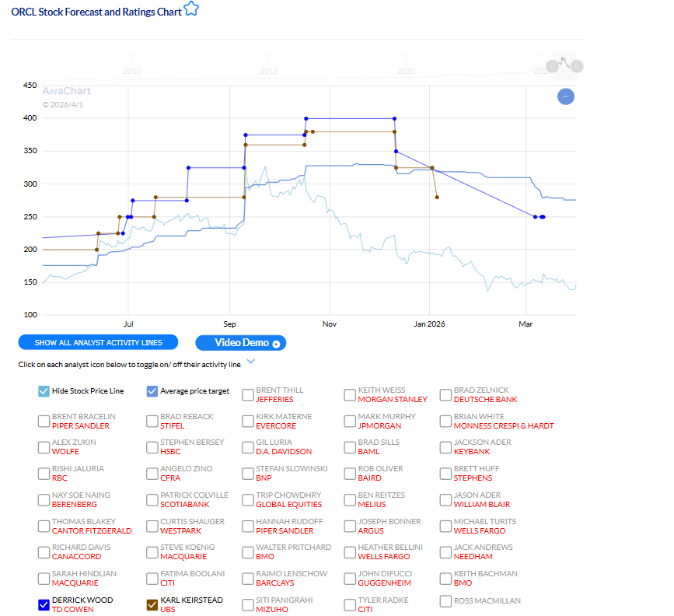Expand the chevron below analyst toggle instructions

click(x=252, y=362)
